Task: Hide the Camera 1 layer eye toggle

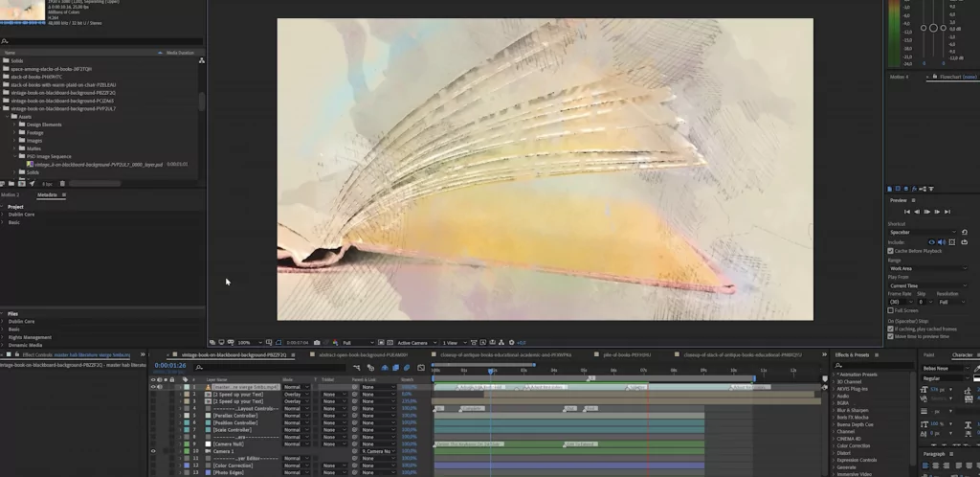Action: point(153,450)
